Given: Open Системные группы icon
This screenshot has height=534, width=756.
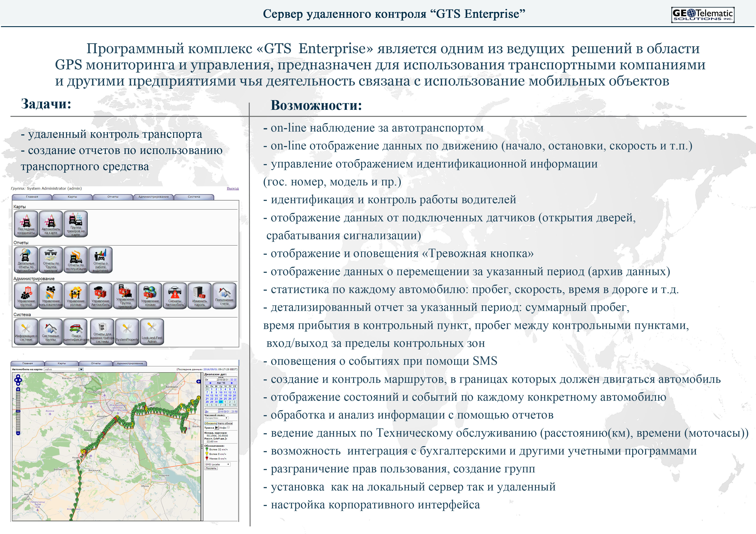Looking at the screenshot, I should point(51,332).
